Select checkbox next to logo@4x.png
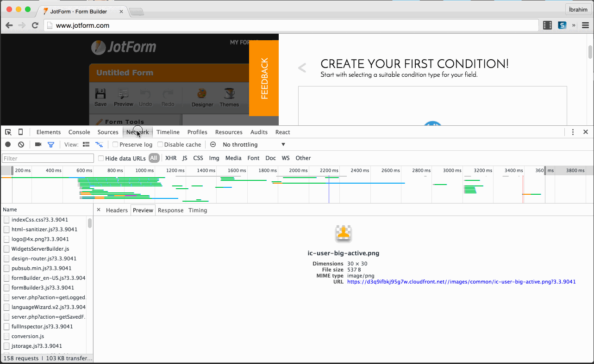 (6, 239)
